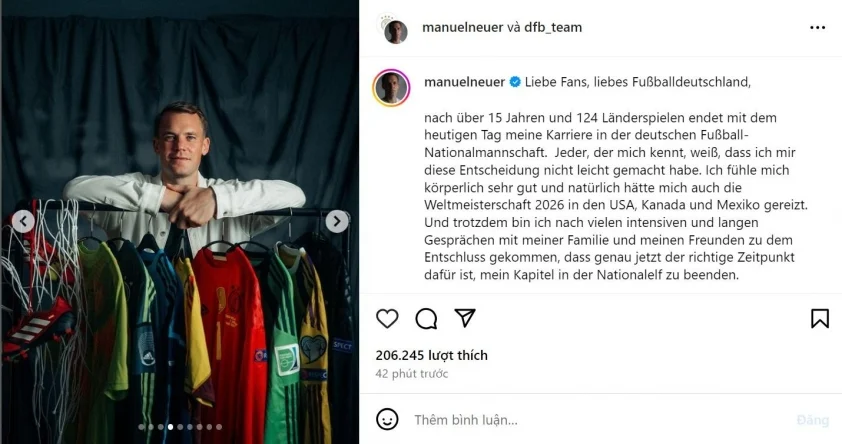842x444 pixels.
Task: Open comments via speech bubble icon
Action: (426, 319)
